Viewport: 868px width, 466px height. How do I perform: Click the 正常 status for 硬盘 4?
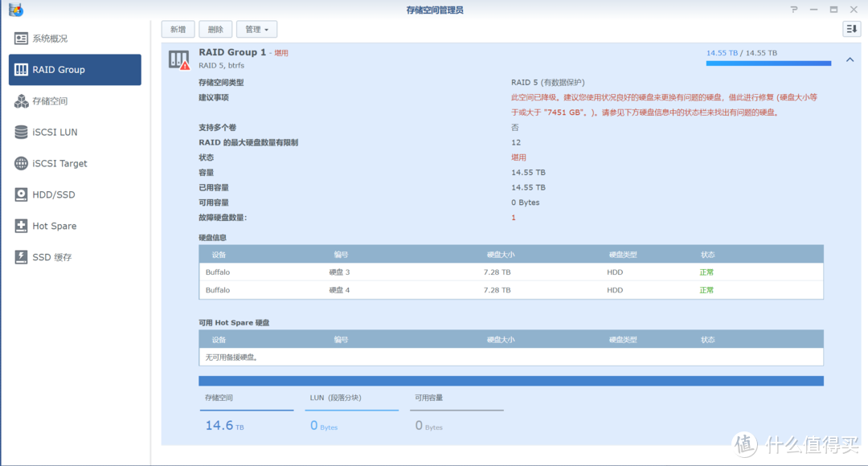point(706,290)
